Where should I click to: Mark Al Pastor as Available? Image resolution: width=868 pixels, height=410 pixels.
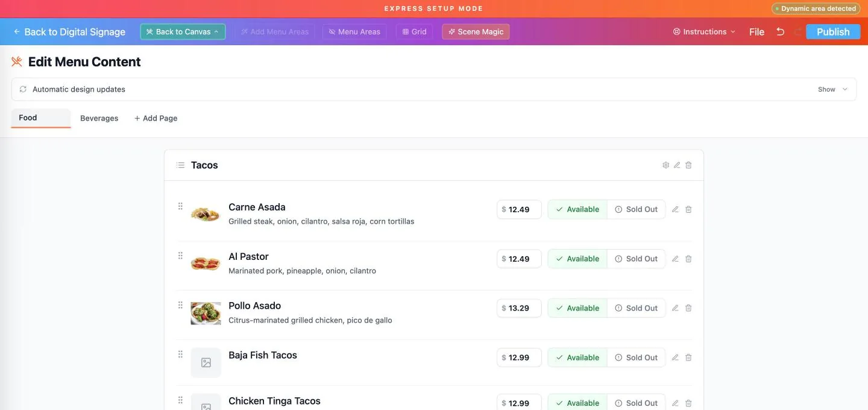pos(577,259)
